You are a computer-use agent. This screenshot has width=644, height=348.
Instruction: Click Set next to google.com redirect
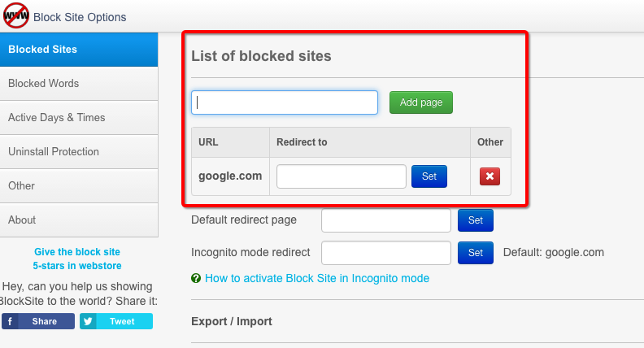(x=429, y=176)
